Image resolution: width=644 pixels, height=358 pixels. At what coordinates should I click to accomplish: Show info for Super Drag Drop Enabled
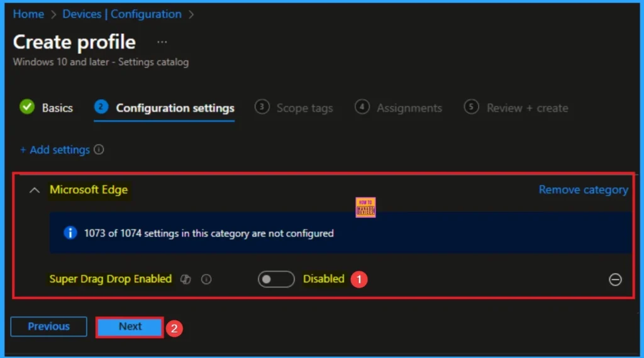click(x=206, y=279)
